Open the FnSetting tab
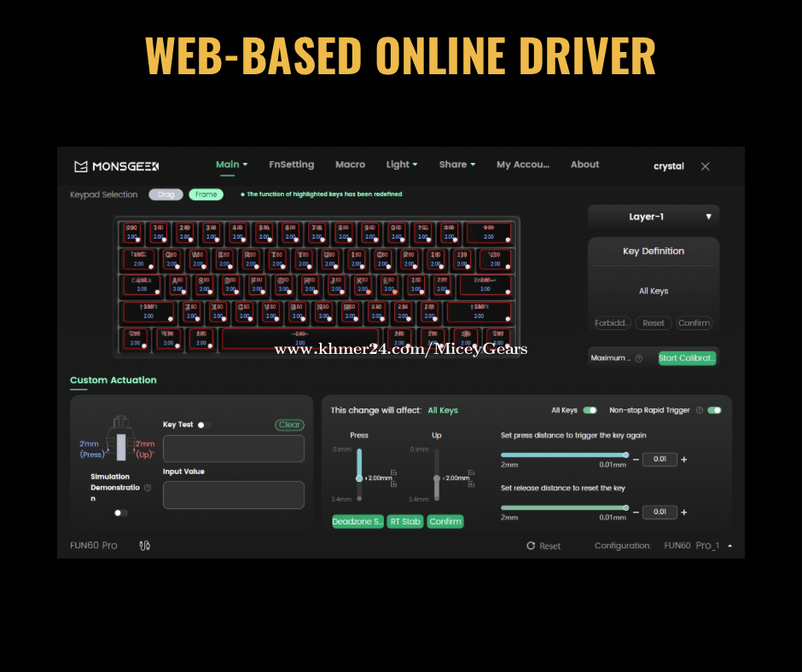 click(x=292, y=165)
